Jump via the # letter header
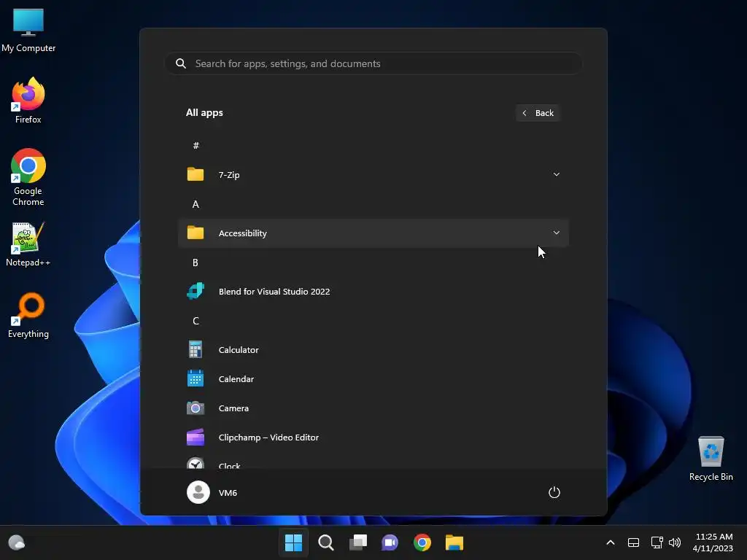747x560 pixels. point(196,145)
